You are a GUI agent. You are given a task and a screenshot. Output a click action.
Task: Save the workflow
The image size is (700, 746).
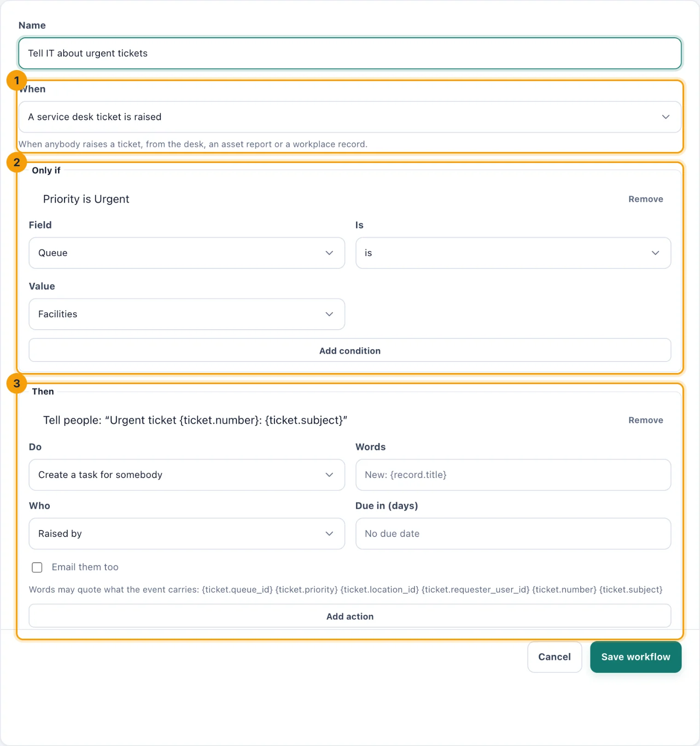click(636, 657)
